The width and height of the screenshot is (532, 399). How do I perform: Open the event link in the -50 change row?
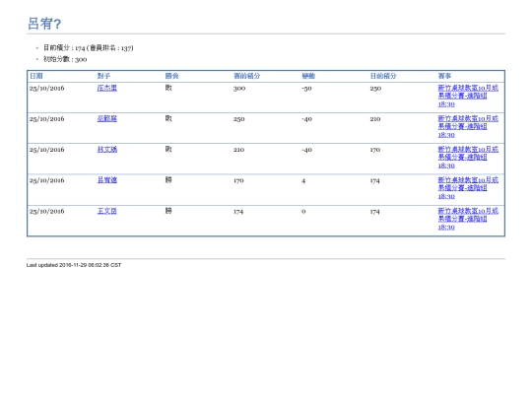coord(468,96)
